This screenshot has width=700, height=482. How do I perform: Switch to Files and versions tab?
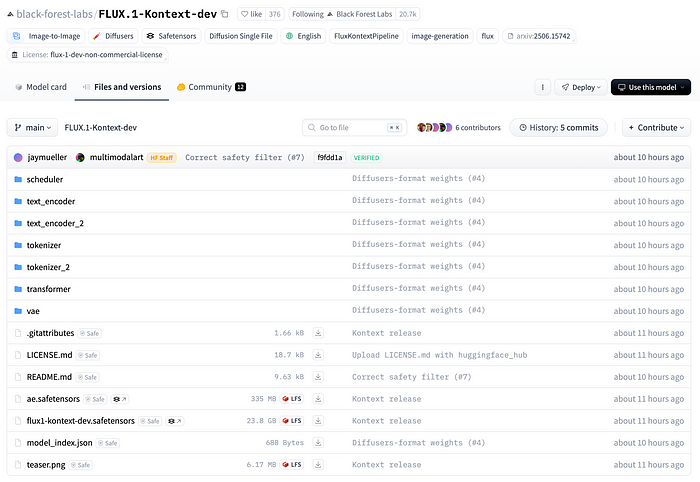(122, 87)
